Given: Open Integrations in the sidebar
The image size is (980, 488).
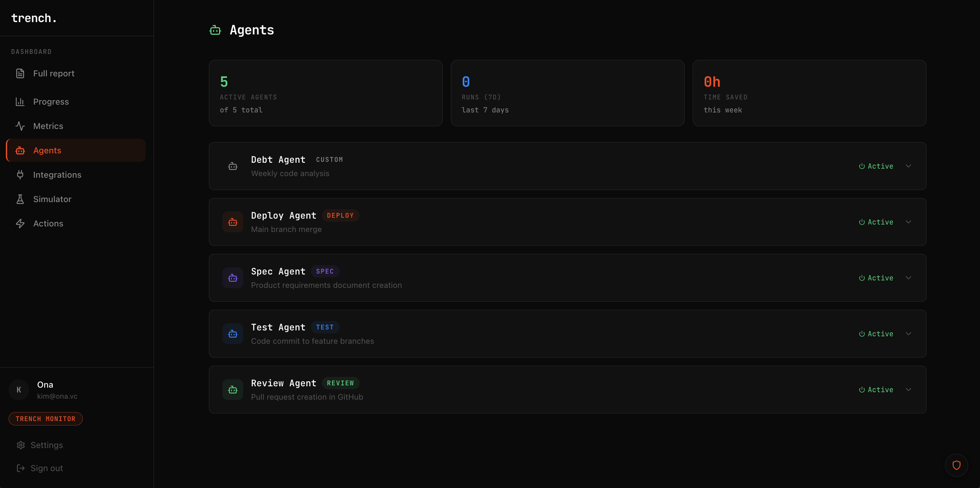Looking at the screenshot, I should [x=57, y=175].
